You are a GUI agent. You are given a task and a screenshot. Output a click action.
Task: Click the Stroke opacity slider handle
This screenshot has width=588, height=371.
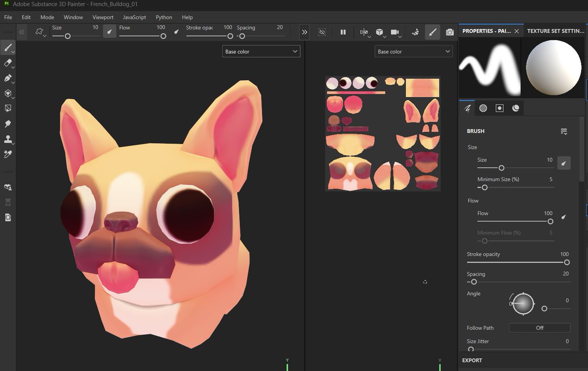tap(567, 262)
